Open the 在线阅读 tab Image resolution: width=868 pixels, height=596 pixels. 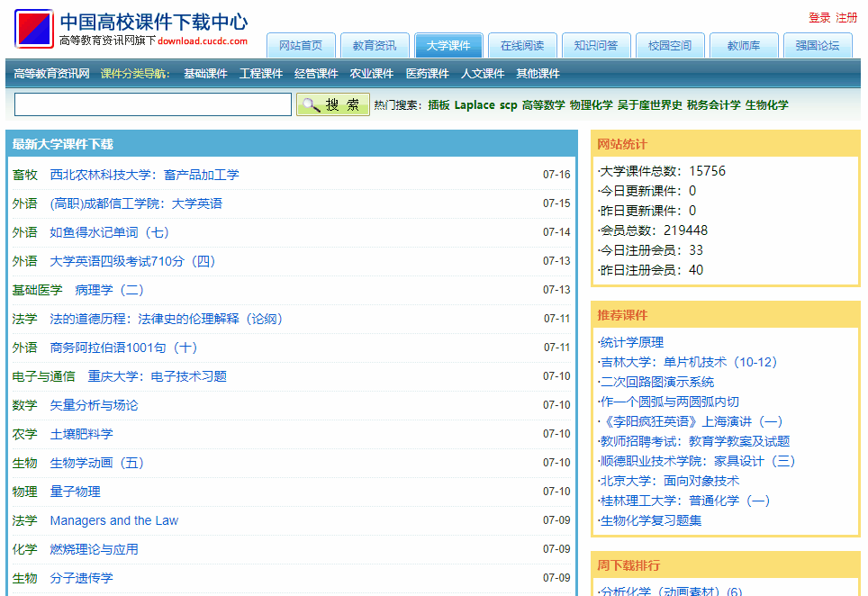[522, 44]
